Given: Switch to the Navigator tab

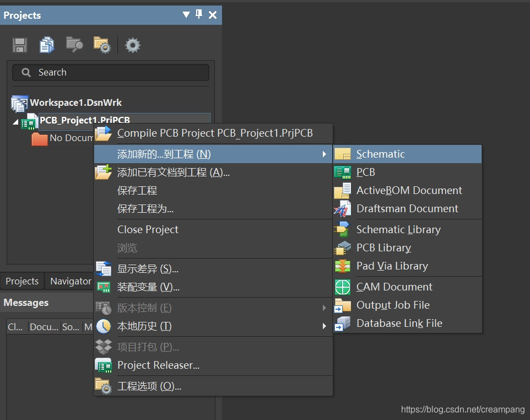Looking at the screenshot, I should point(71,281).
